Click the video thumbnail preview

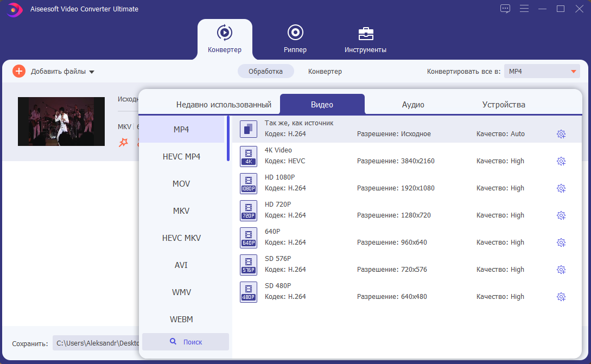click(61, 122)
